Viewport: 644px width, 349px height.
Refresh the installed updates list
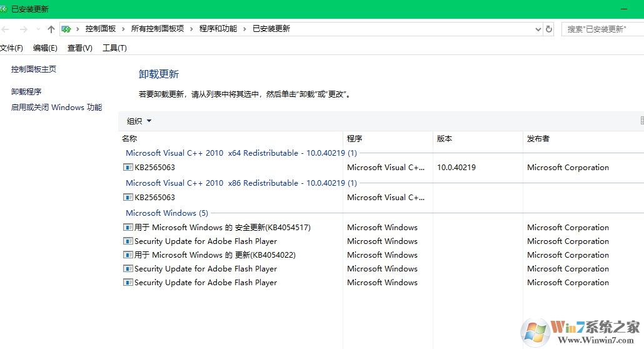[549, 29]
